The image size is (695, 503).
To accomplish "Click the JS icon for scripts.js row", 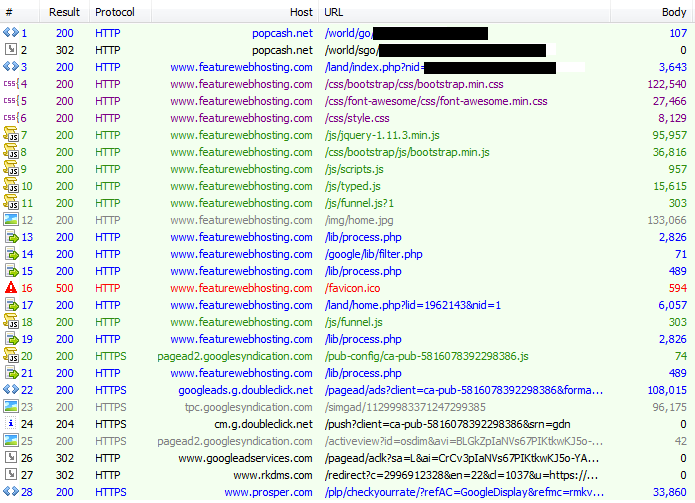I will pos(11,169).
